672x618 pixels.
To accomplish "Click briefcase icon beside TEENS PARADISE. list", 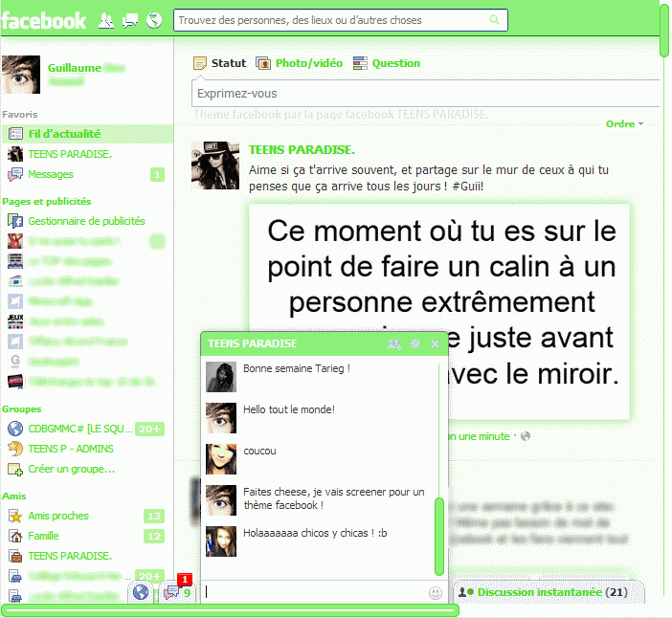I will 15,556.
